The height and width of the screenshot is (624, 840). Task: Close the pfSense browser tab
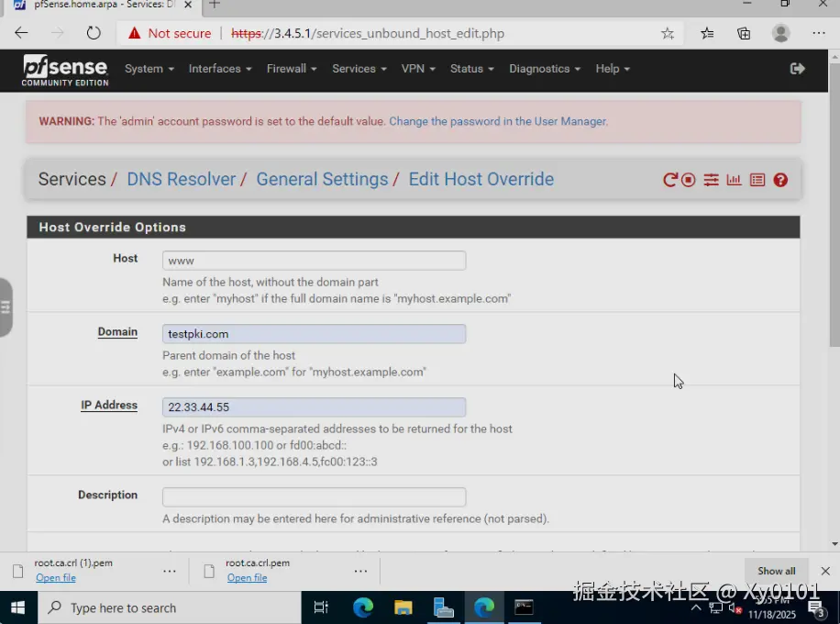coord(188,5)
